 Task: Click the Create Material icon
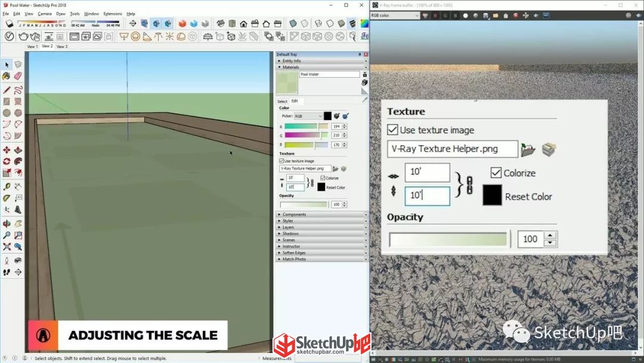pos(365,82)
